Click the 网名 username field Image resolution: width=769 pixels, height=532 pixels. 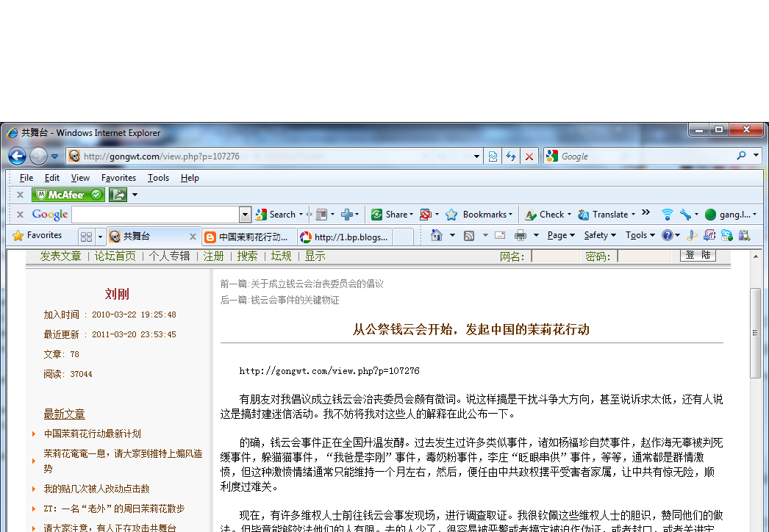click(556, 256)
